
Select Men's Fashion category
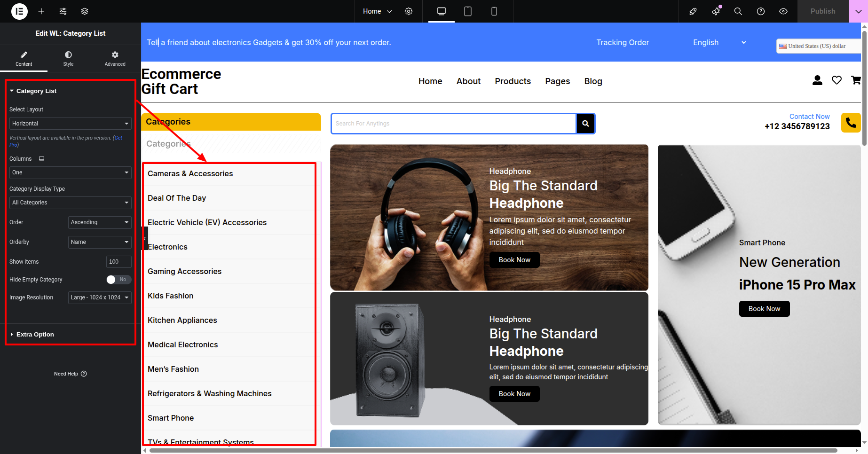coord(173,369)
